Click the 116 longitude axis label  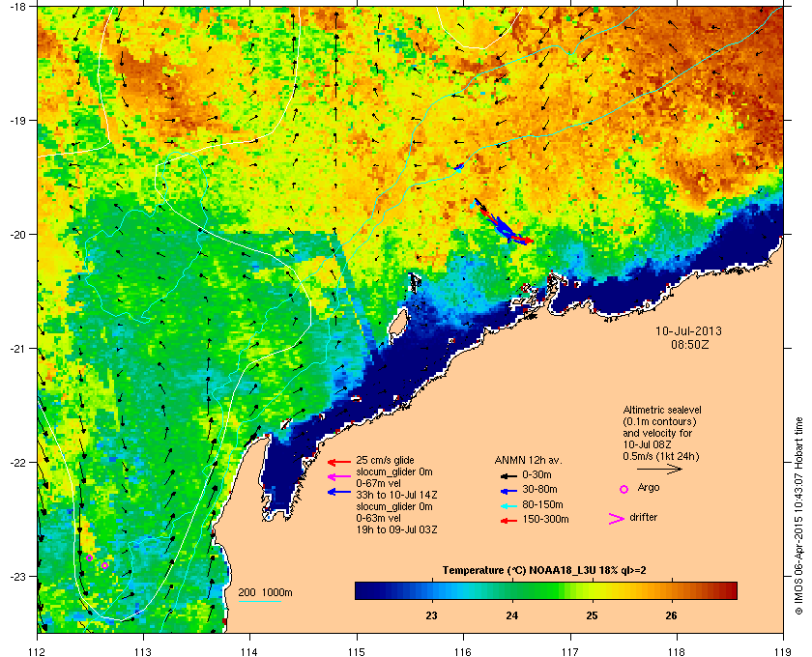(463, 651)
